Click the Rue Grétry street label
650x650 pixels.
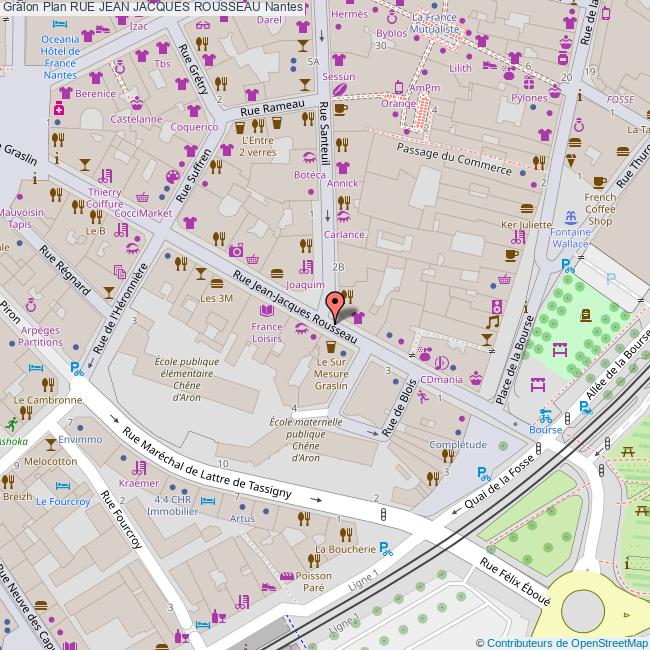[x=193, y=69]
